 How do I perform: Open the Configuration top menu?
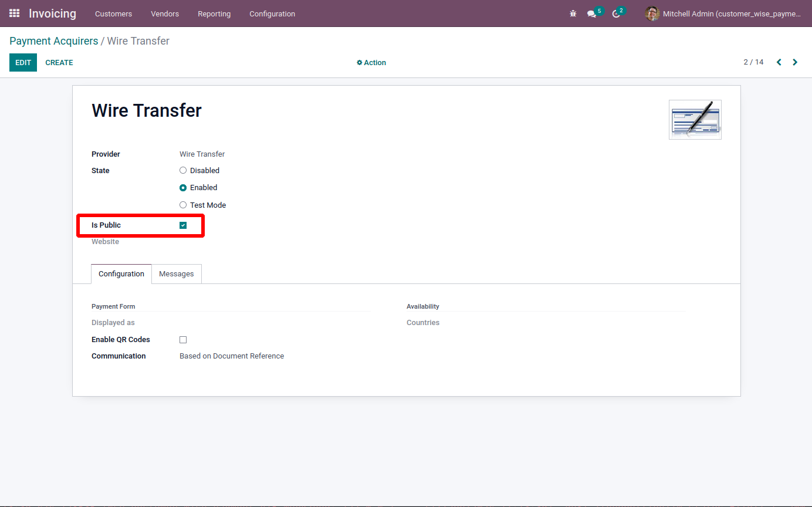272,13
